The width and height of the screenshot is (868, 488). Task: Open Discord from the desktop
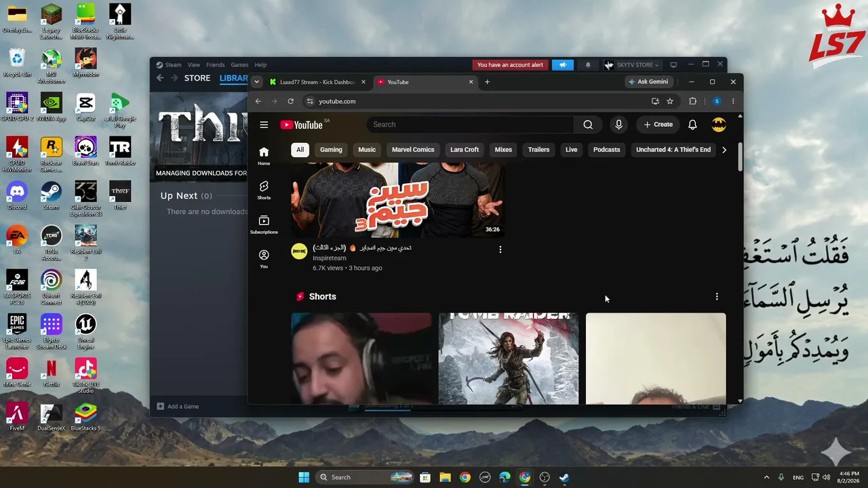(x=17, y=195)
